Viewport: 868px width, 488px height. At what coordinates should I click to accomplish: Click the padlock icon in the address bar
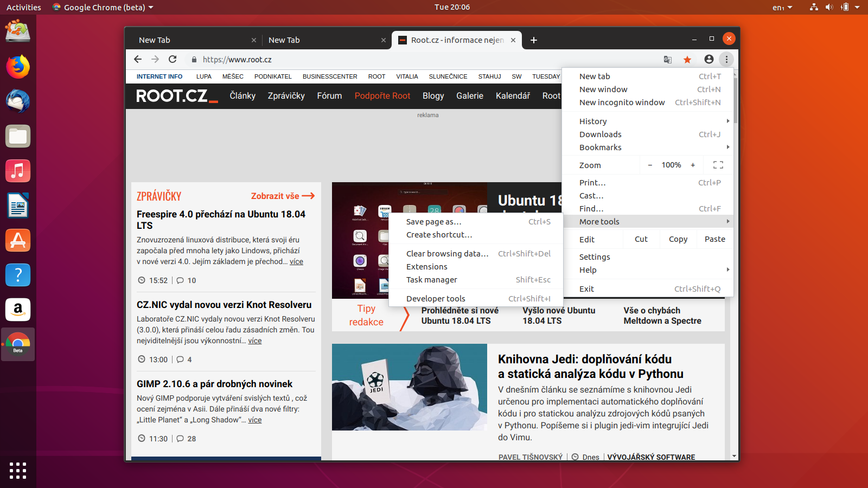click(x=194, y=60)
